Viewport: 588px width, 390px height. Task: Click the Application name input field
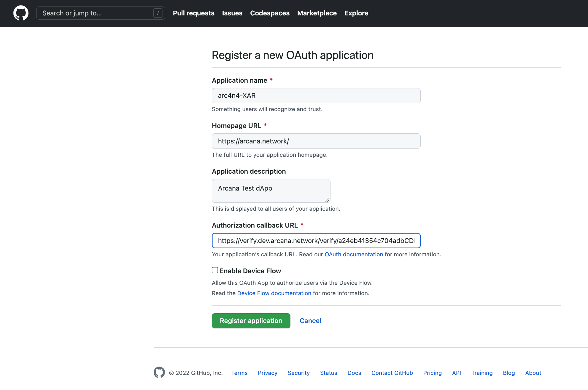pos(316,95)
